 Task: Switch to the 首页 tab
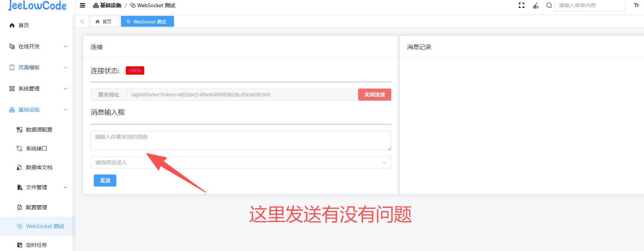pos(104,21)
